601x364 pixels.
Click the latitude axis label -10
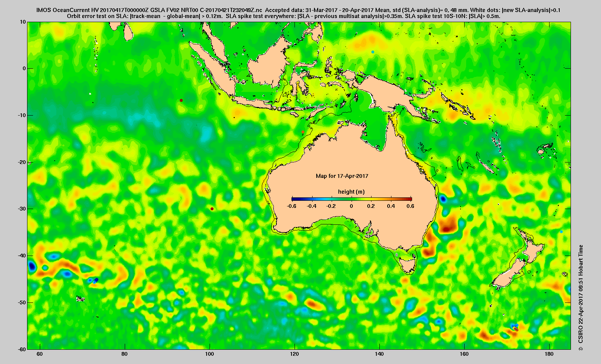(22, 115)
